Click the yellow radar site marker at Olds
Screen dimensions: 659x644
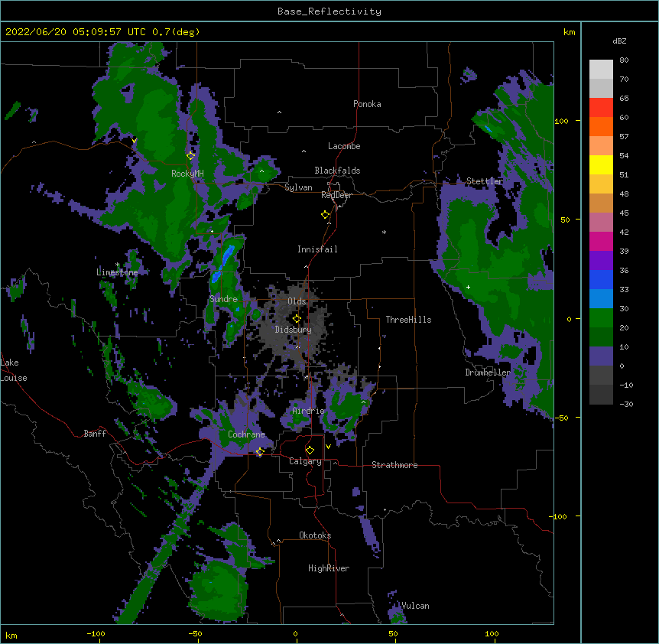click(x=297, y=319)
